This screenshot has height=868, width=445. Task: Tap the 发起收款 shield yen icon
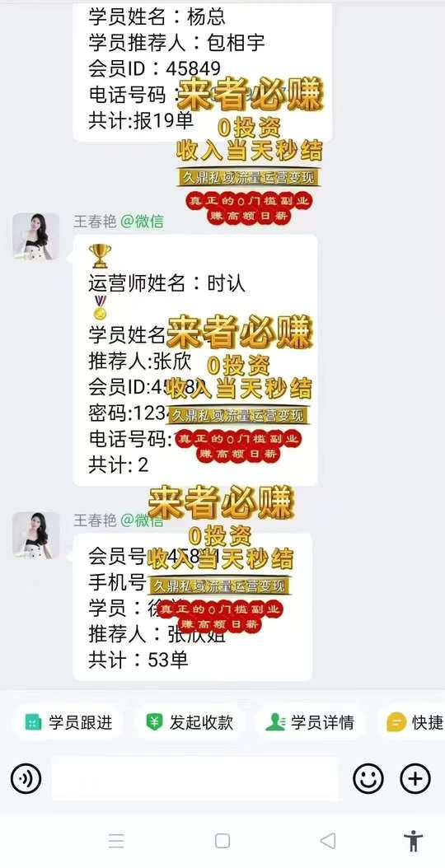[x=154, y=722]
